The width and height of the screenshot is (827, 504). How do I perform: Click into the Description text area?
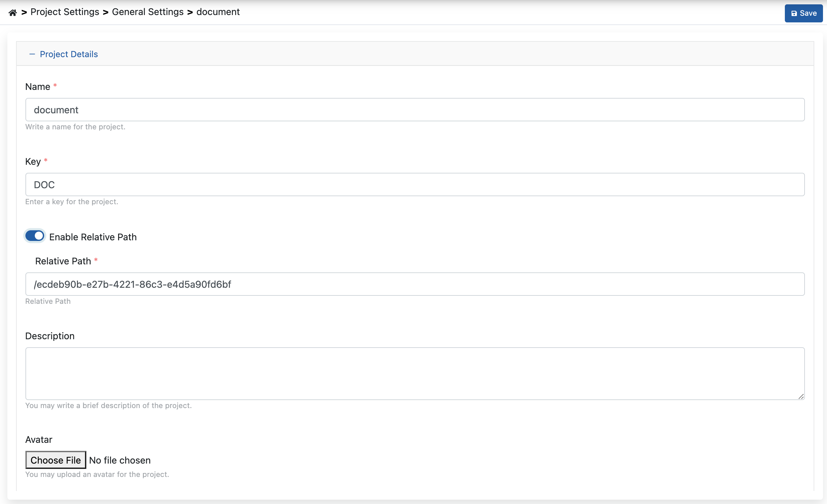coord(415,374)
